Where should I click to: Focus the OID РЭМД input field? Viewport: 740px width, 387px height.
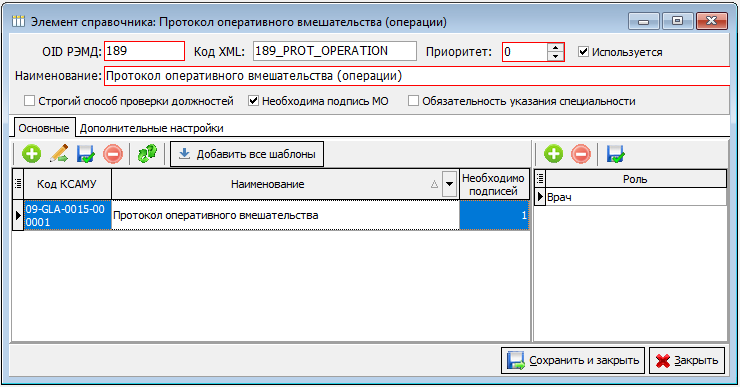point(144,51)
